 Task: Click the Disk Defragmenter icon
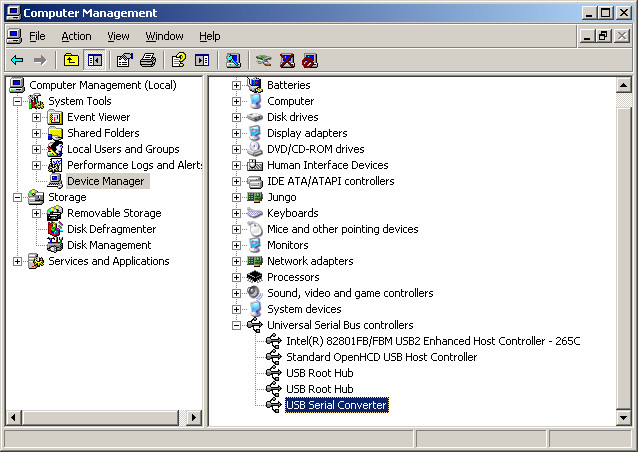pos(55,229)
